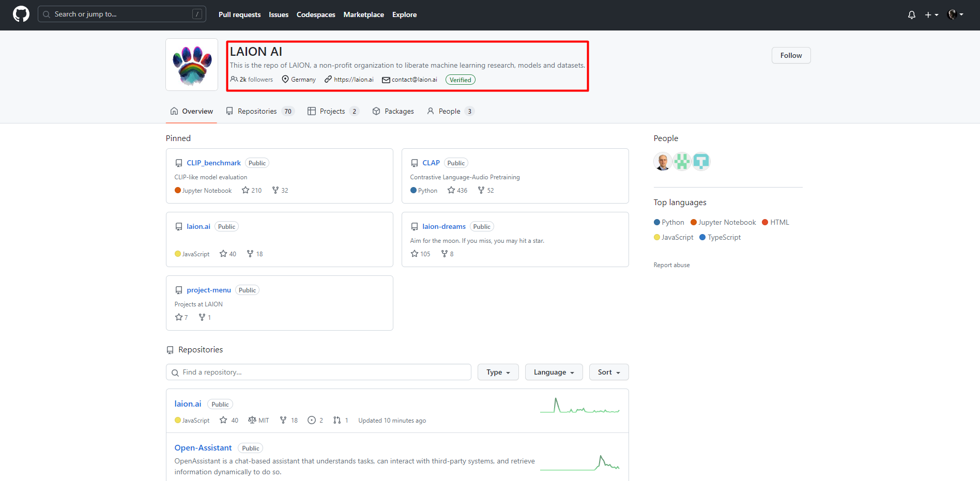Filter by TypeScript in Top languages
The width and height of the screenshot is (980, 481).
pyautogui.click(x=720, y=238)
